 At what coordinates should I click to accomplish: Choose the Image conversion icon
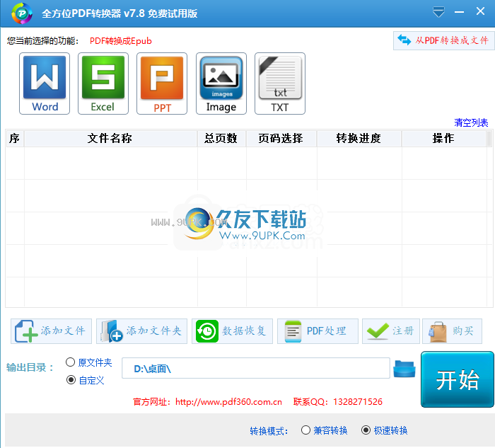point(221,84)
